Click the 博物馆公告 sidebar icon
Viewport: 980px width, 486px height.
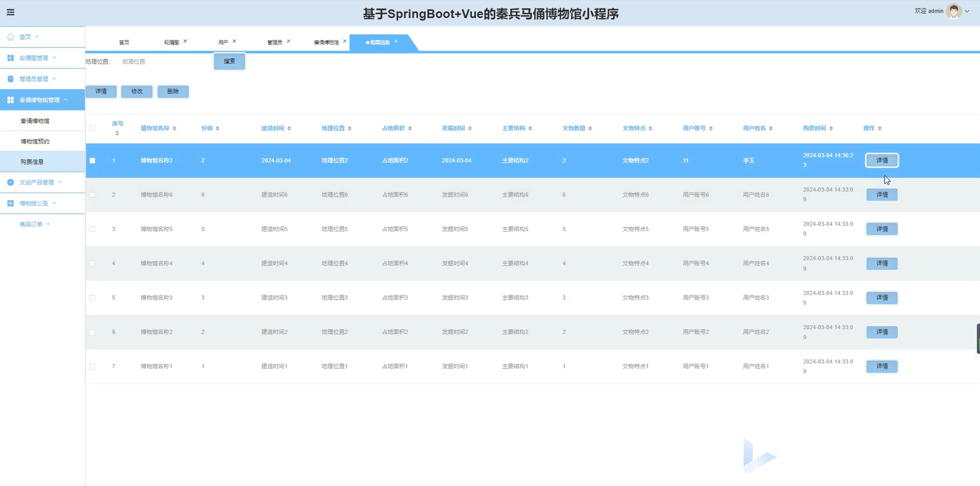pos(10,203)
